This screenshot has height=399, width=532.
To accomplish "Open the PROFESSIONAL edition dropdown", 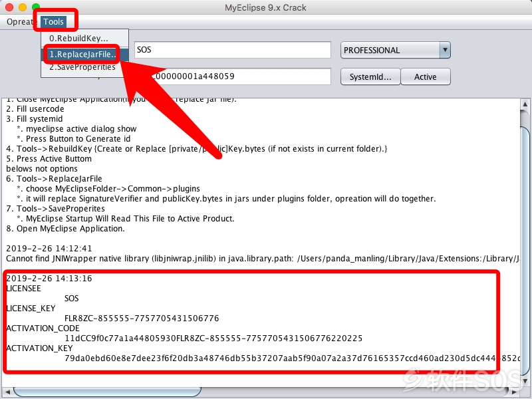I will pos(395,51).
